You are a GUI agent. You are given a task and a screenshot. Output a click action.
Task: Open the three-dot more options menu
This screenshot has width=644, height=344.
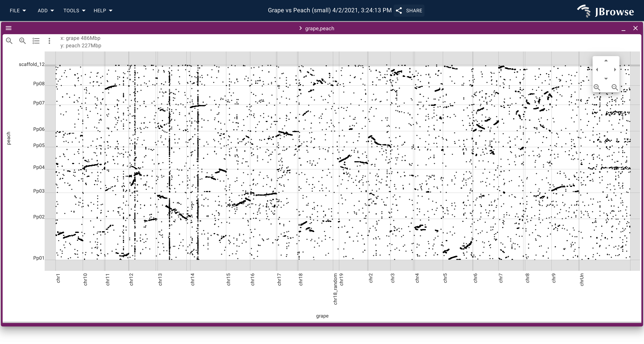[49, 41]
